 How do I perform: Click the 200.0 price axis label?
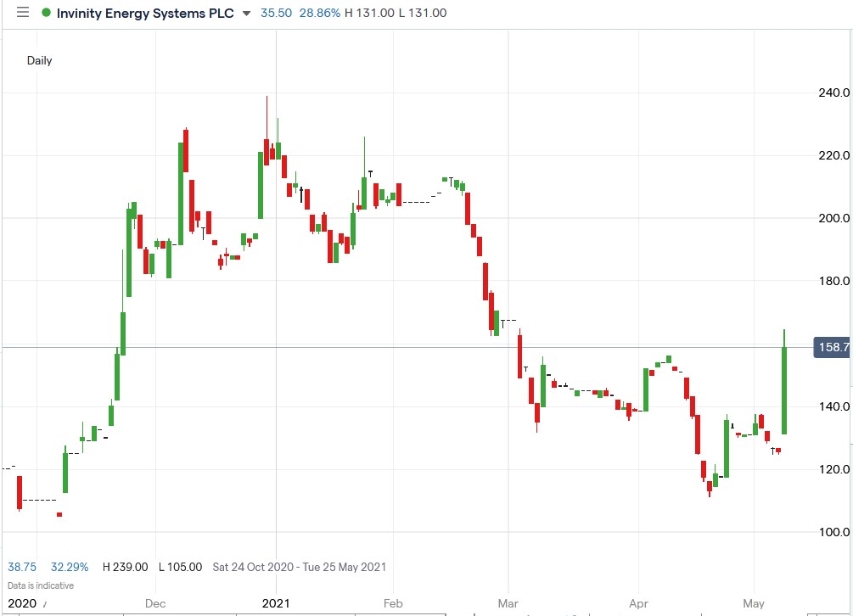833,218
